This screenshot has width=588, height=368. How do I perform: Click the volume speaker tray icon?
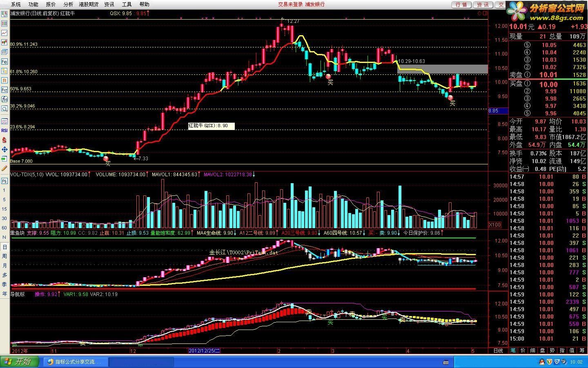pyautogui.click(x=563, y=362)
